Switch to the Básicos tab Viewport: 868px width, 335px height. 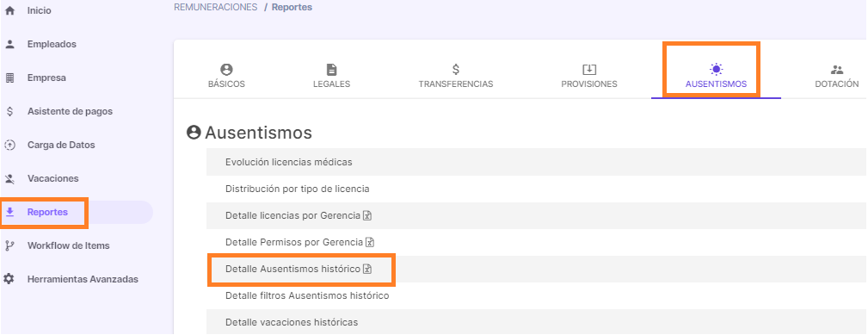226,77
